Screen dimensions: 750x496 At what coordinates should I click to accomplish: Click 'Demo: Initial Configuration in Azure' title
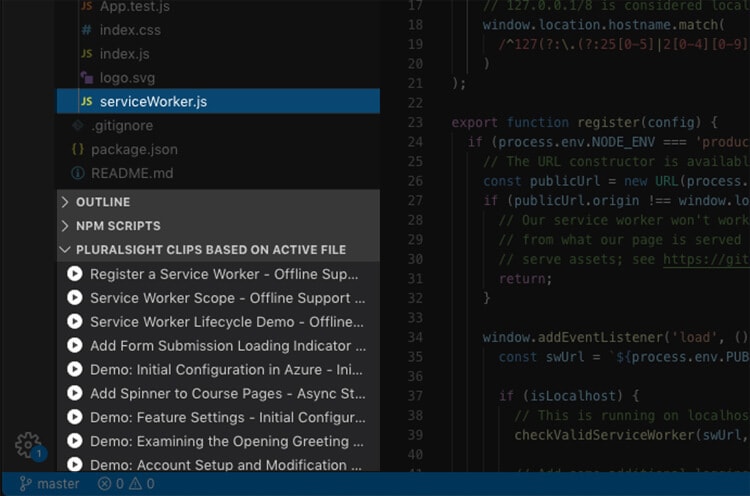click(206, 370)
